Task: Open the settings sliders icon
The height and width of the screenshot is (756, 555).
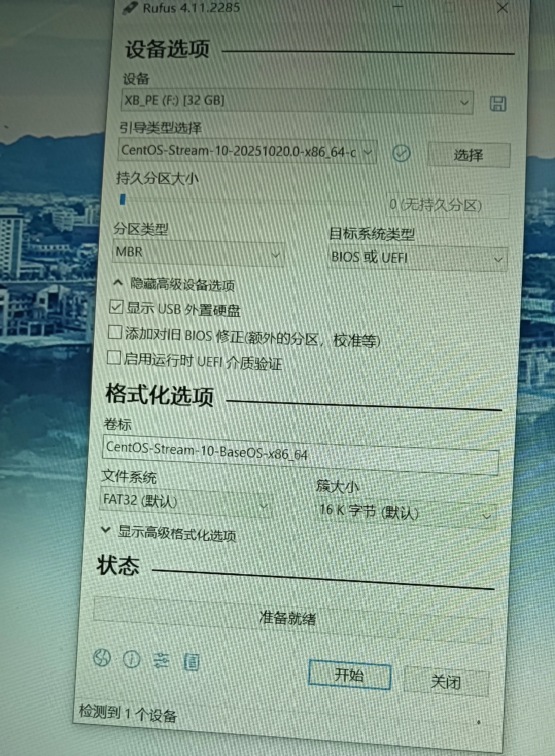Action: coord(161,661)
